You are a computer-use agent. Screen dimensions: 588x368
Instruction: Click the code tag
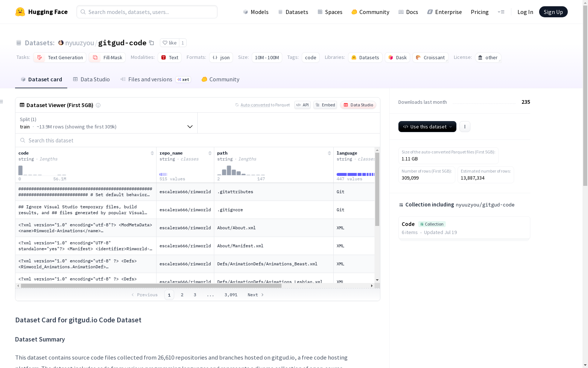(311, 57)
